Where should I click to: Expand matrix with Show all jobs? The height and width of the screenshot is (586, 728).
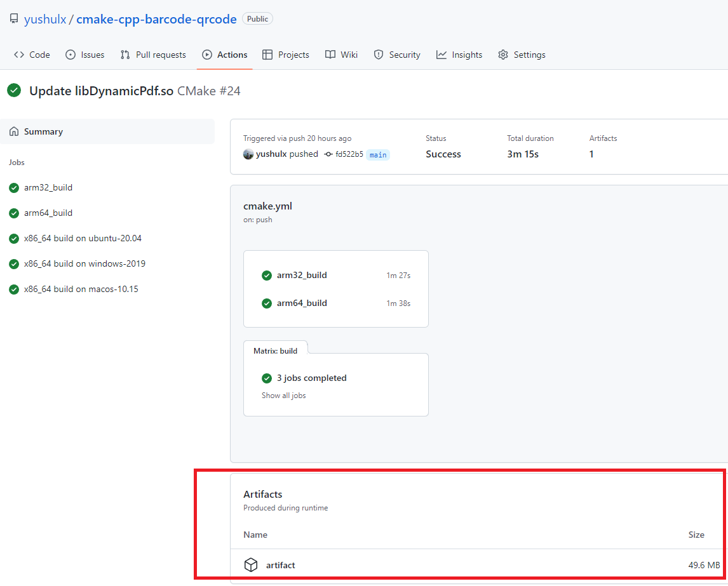pyautogui.click(x=283, y=396)
